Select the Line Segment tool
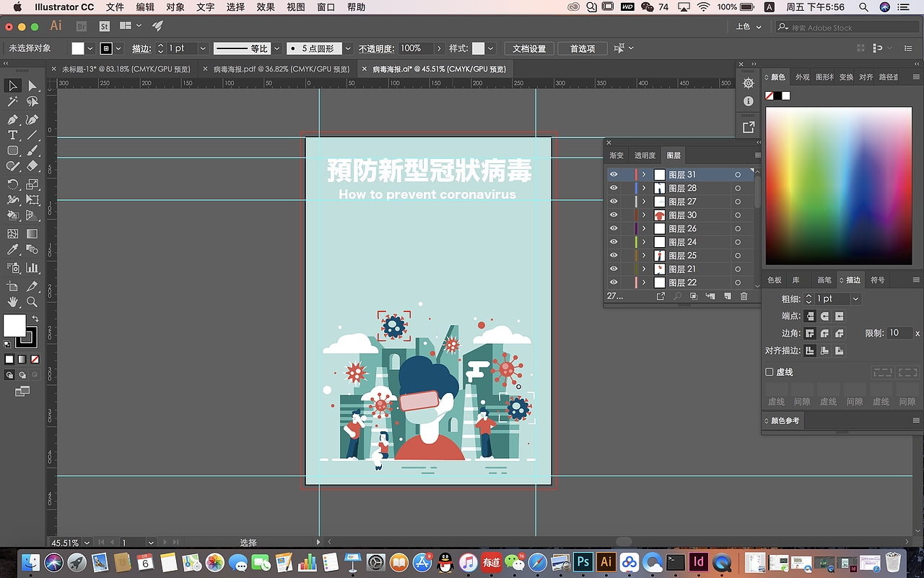 (32, 135)
